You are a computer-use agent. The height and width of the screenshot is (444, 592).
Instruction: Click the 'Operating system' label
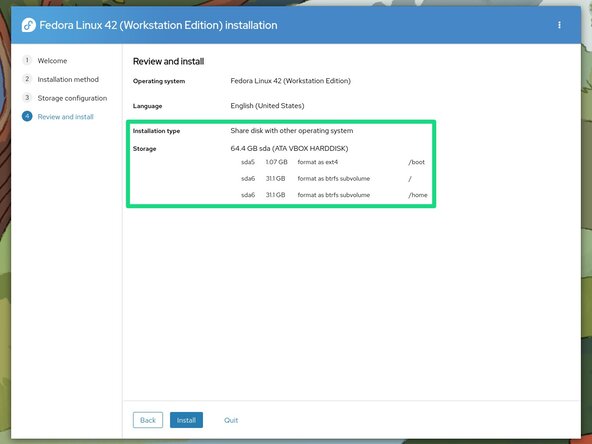pos(159,81)
